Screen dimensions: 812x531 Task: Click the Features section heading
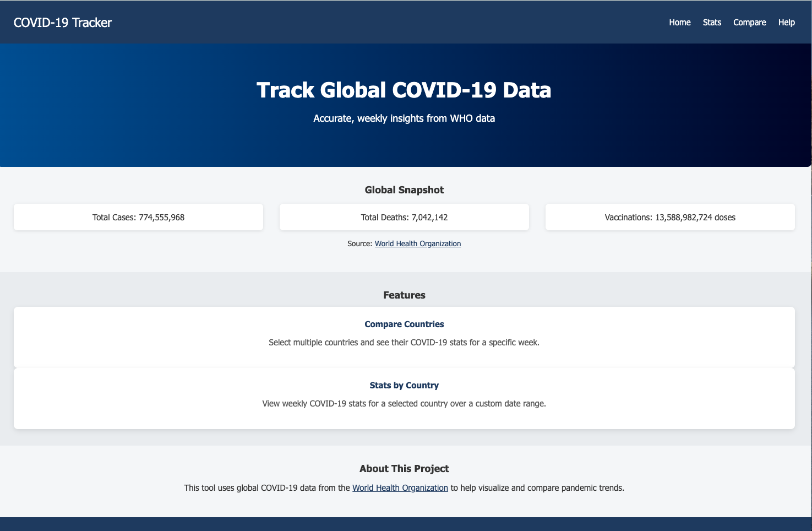[x=404, y=295]
